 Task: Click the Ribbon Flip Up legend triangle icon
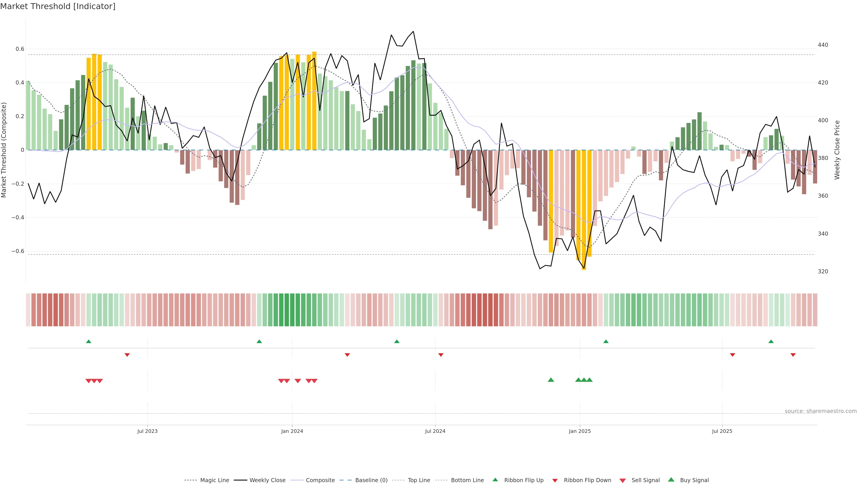(495, 480)
